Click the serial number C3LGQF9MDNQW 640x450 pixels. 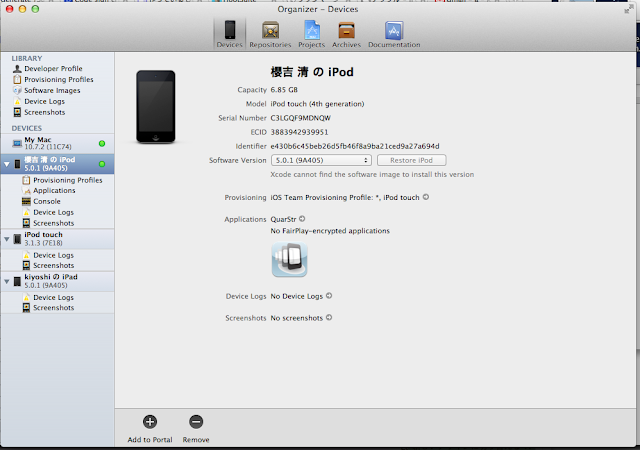click(x=300, y=118)
